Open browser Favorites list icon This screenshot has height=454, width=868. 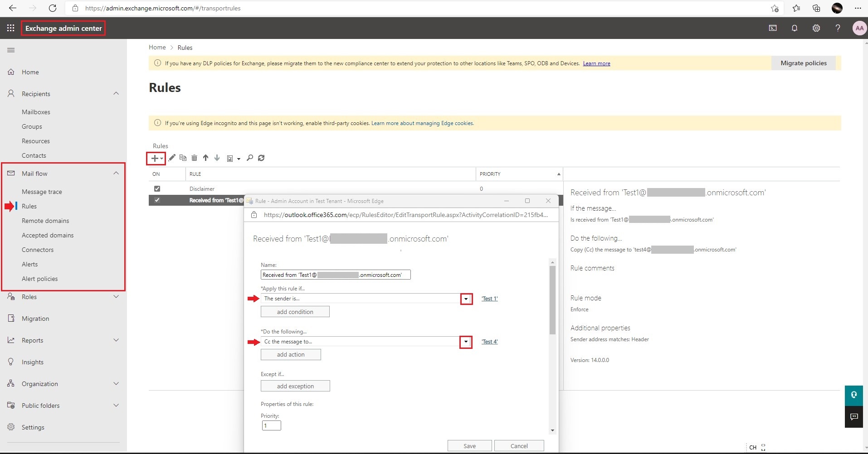pyautogui.click(x=796, y=8)
